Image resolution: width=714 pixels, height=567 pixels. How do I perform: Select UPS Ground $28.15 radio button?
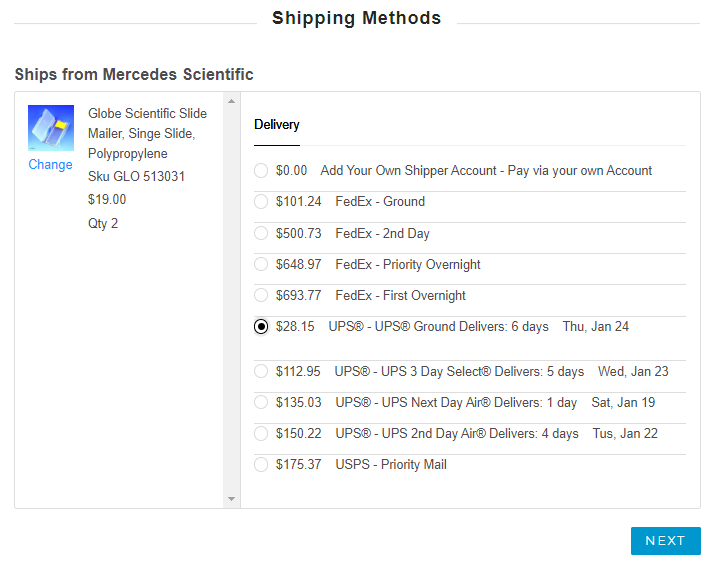[x=261, y=327]
